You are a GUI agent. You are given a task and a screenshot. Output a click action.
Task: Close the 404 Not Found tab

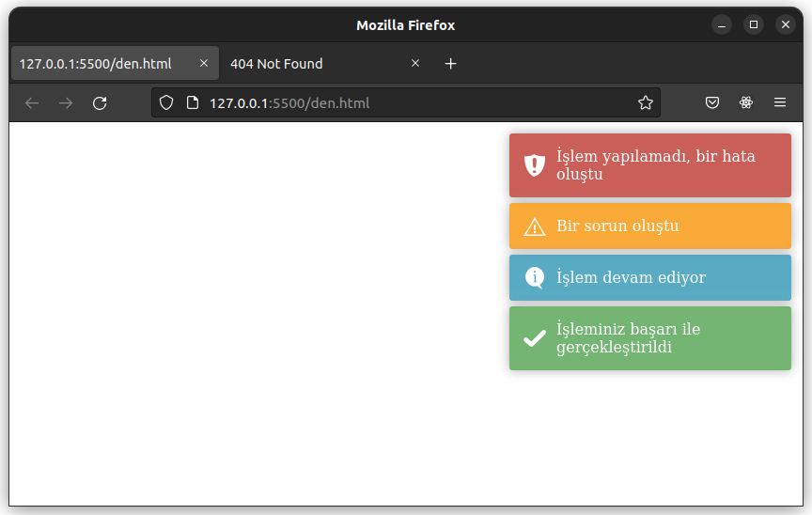pyautogui.click(x=415, y=63)
